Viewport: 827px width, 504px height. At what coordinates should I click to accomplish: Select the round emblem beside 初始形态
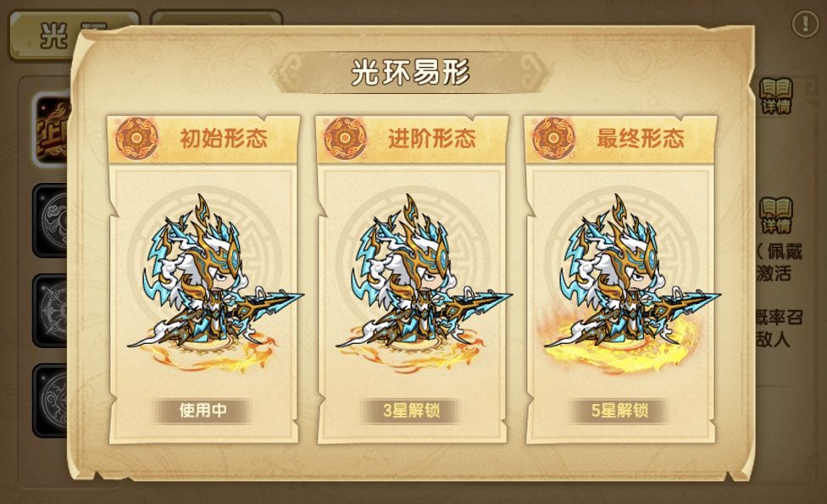[136, 139]
